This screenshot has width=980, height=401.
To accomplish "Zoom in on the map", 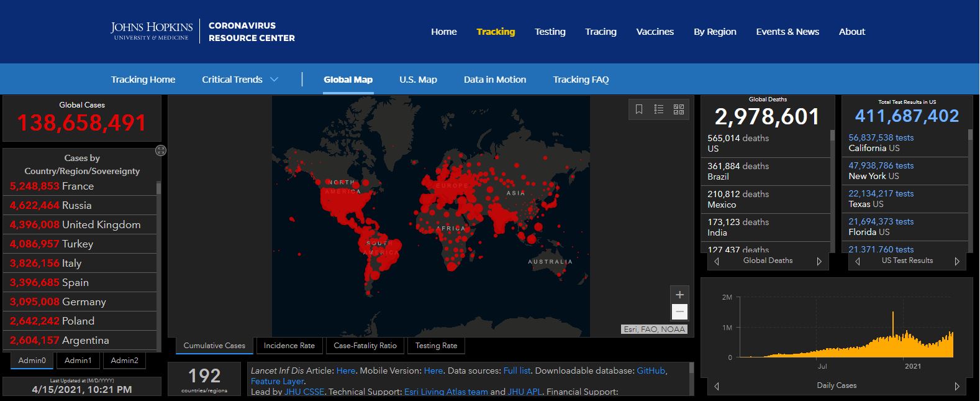I will pos(679,295).
